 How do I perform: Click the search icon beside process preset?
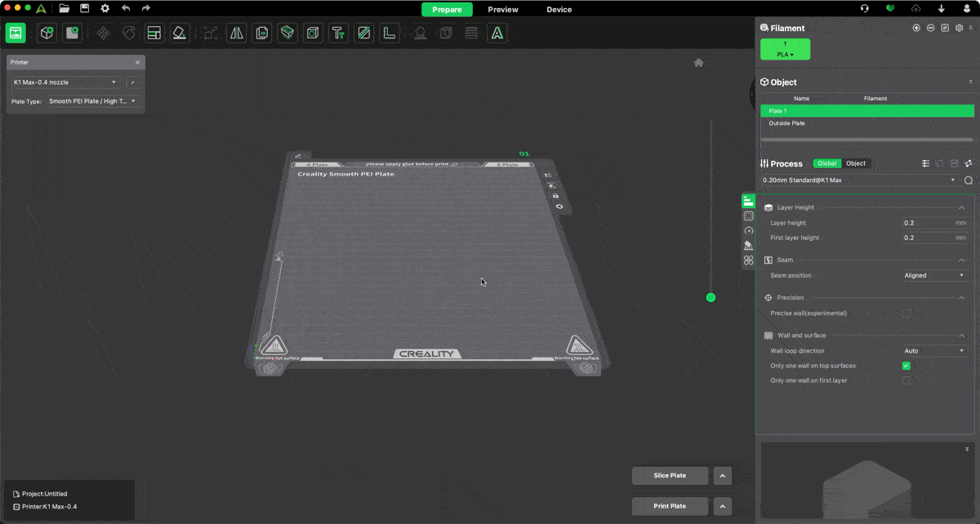point(969,180)
